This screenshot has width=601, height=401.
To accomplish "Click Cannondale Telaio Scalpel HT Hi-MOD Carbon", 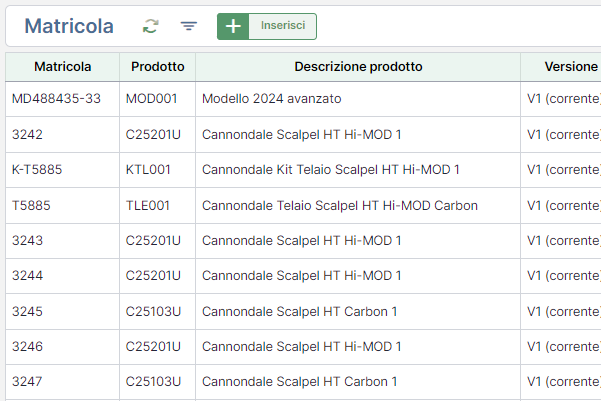I will (x=340, y=205).
